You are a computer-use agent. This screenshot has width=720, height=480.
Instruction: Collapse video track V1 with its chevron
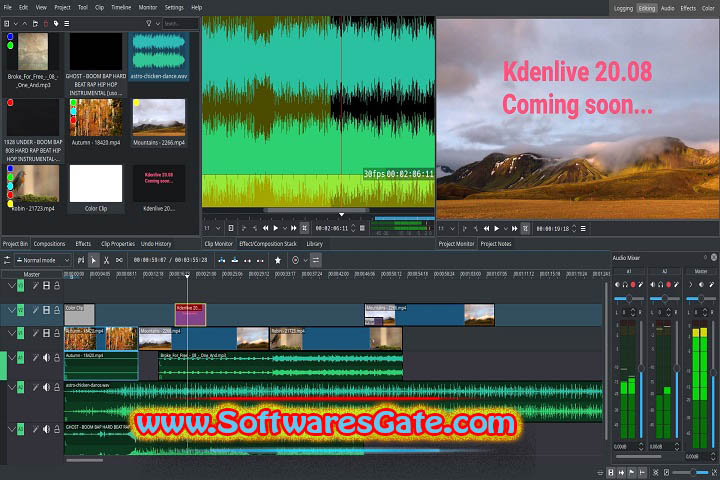coord(11,333)
